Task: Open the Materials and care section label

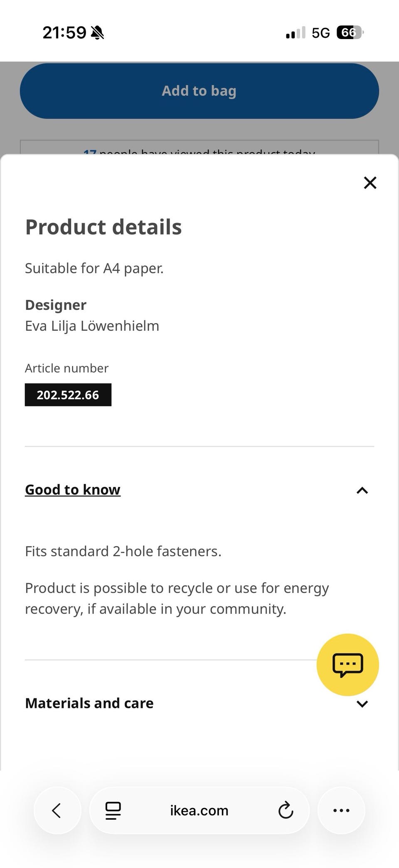Action: (x=89, y=703)
